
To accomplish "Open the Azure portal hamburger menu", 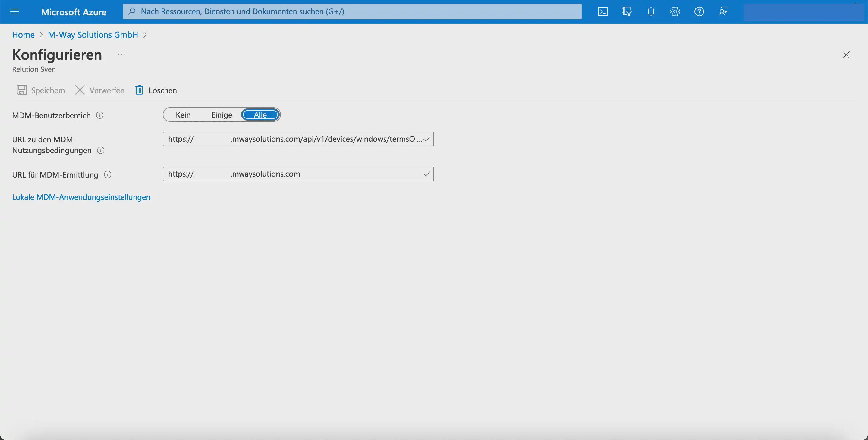I will (x=14, y=12).
